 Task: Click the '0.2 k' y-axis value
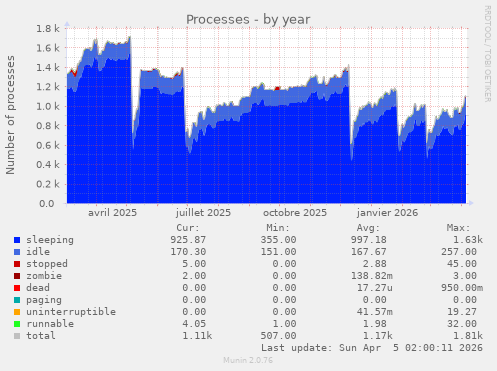pyautogui.click(x=48, y=184)
